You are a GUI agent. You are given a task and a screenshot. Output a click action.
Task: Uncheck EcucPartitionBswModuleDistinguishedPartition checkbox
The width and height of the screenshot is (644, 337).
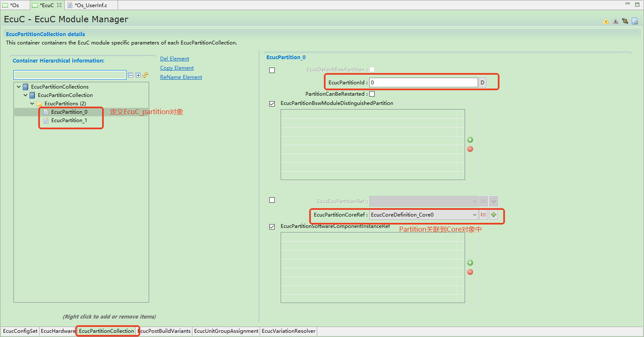point(272,104)
